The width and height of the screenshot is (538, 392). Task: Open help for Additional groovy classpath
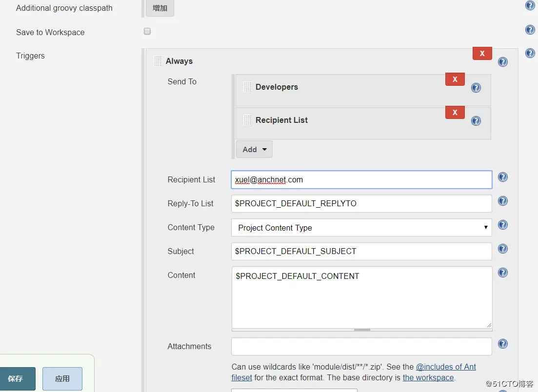pos(530,5)
